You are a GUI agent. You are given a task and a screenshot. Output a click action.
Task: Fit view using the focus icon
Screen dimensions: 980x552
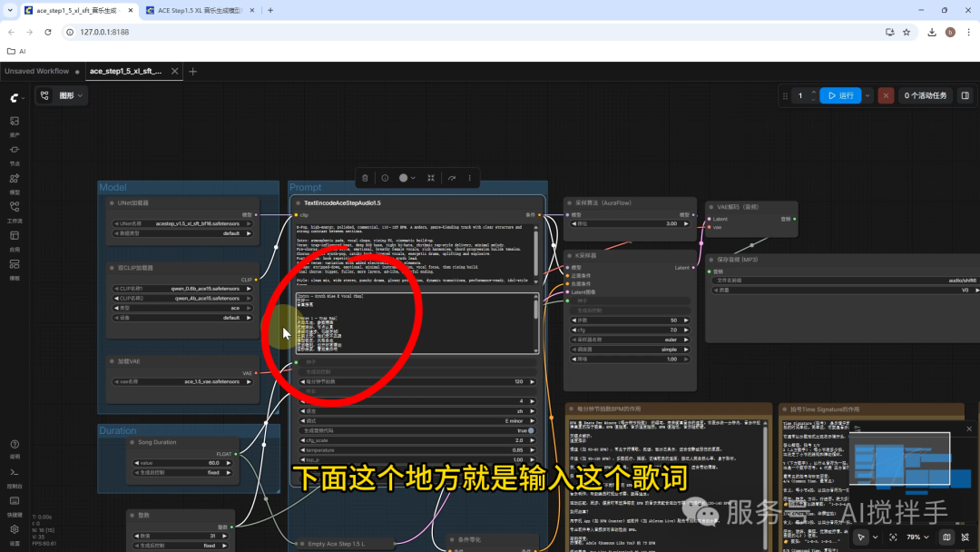coord(893,537)
